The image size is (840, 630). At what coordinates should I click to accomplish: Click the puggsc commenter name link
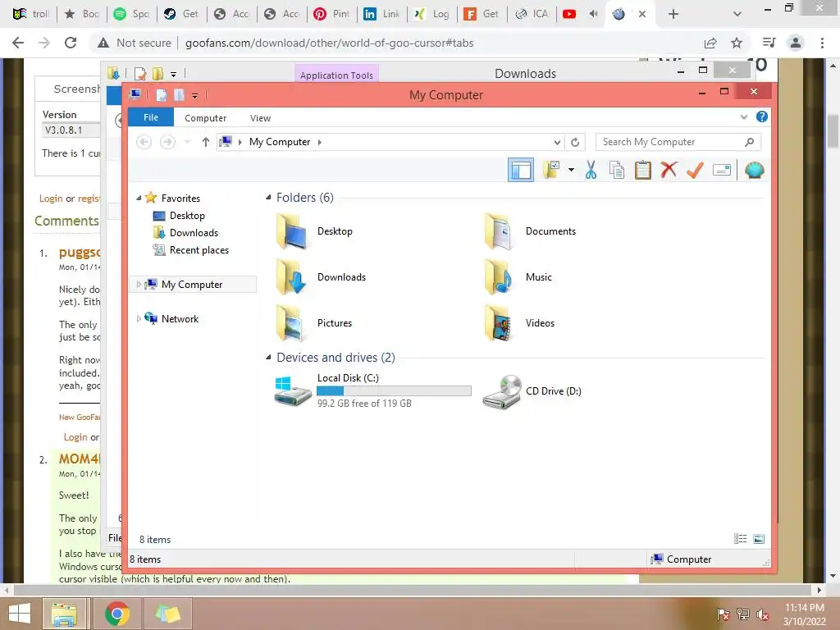[80, 253]
